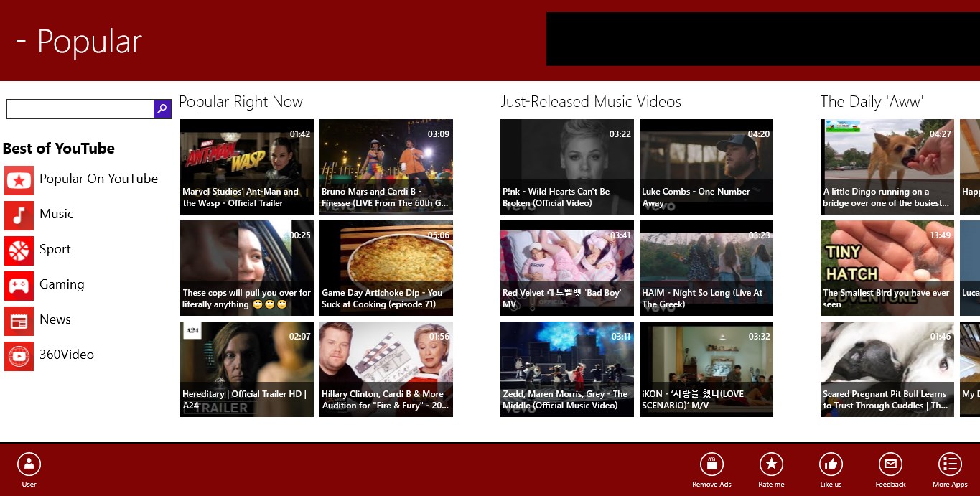Open the Feedback envelope icon

coord(890,464)
